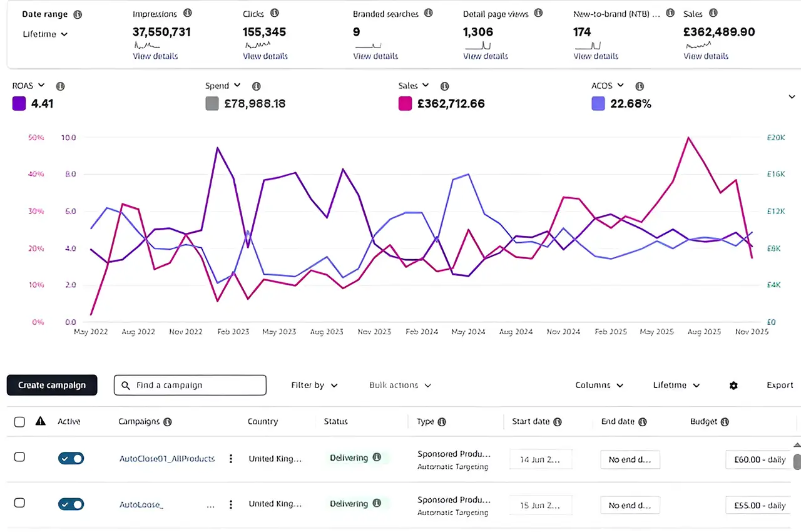Click the Find a campaign search field
The width and height of the screenshot is (801, 532).
click(x=190, y=386)
